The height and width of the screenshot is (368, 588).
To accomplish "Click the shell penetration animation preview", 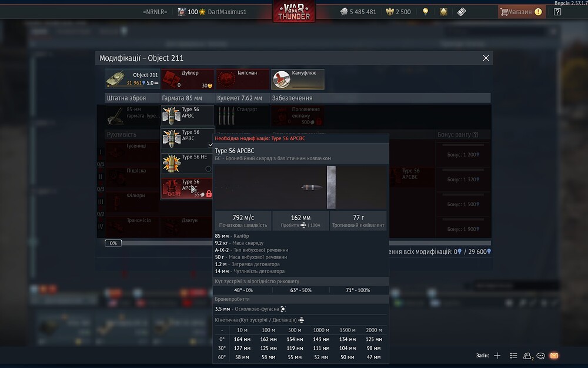I will coord(300,187).
